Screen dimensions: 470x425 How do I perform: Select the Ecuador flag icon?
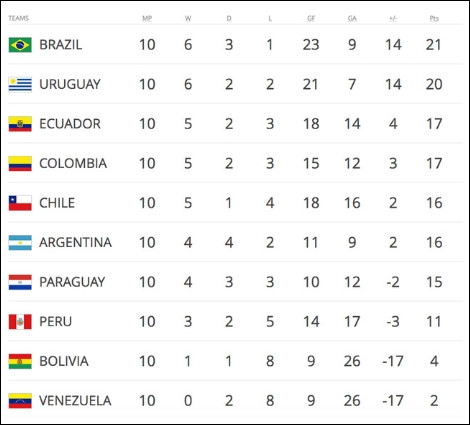20,124
